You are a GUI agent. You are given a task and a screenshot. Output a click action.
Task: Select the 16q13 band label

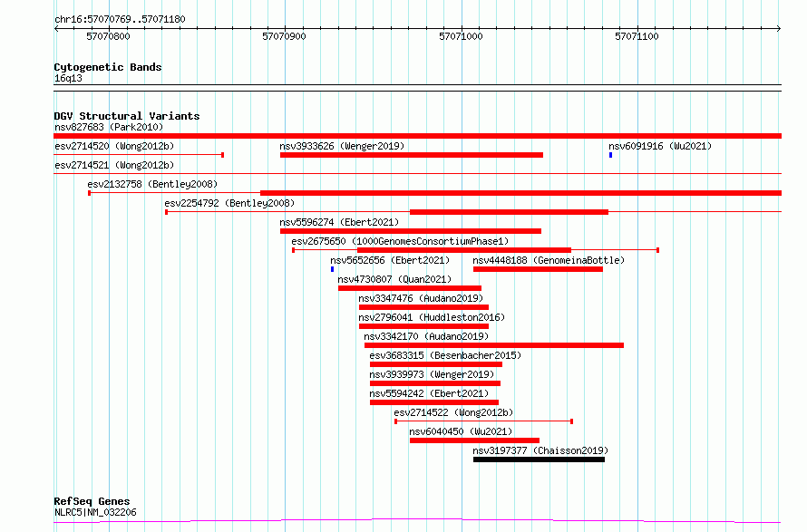[x=68, y=78]
